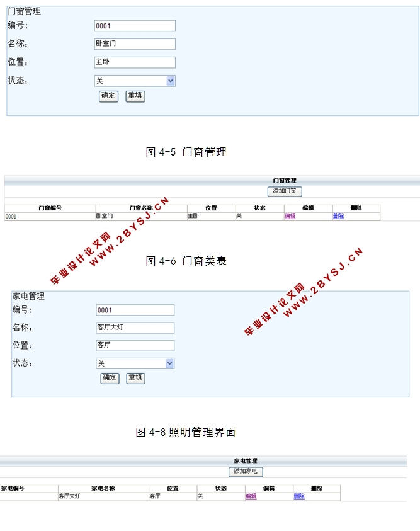
Task: Click 删除 link in 客厅大灯 row
Action: coord(299,496)
